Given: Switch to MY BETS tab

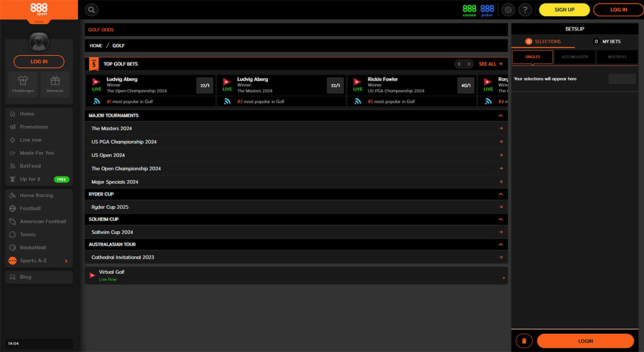Looking at the screenshot, I should coord(606,41).
